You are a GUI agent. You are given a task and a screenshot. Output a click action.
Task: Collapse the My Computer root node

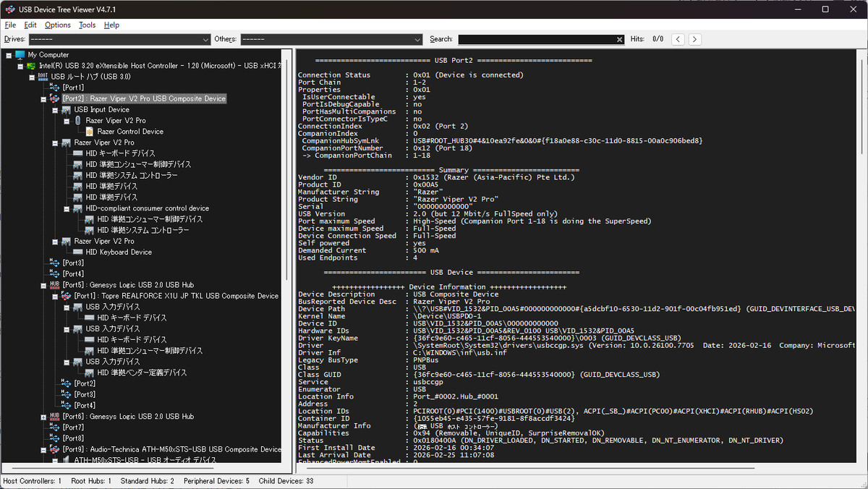coord(9,55)
